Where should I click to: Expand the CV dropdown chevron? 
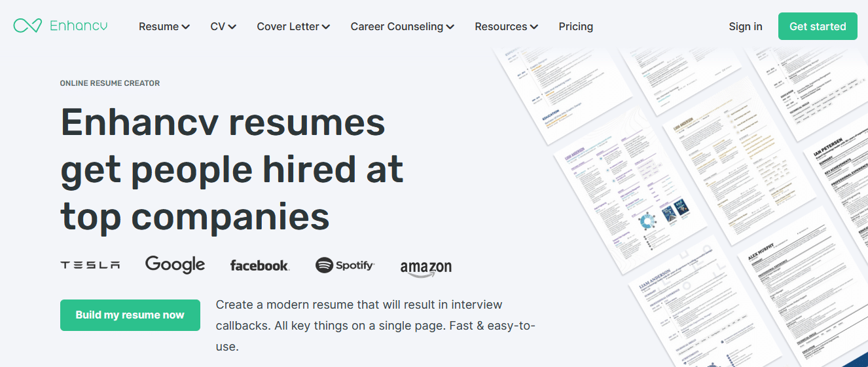pos(232,27)
